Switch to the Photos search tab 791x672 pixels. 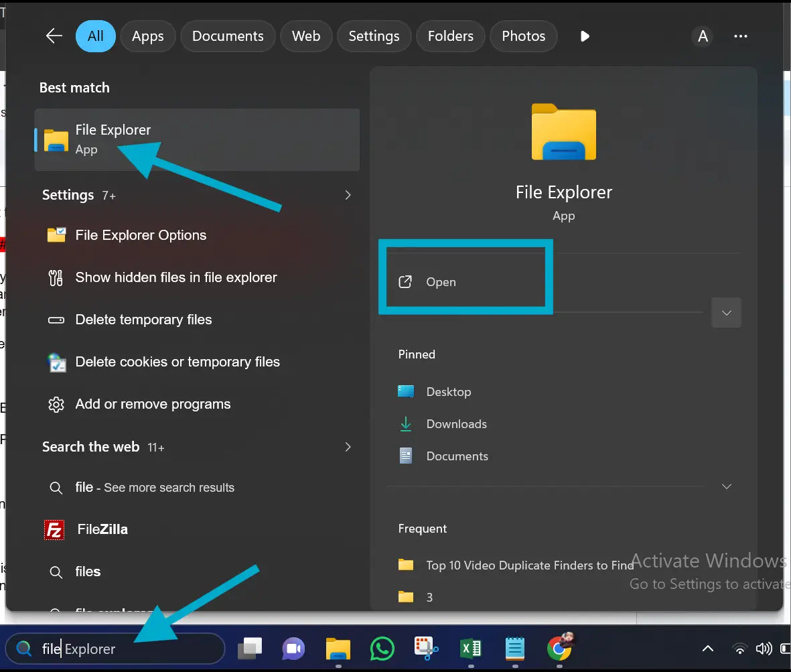[x=523, y=36]
